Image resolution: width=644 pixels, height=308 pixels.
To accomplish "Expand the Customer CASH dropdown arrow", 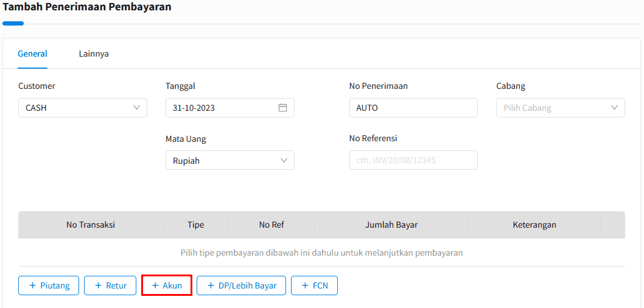I will pyautogui.click(x=137, y=108).
